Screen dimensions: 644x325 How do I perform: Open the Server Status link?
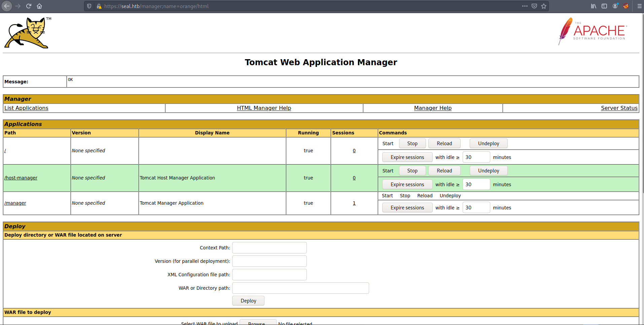coord(619,108)
